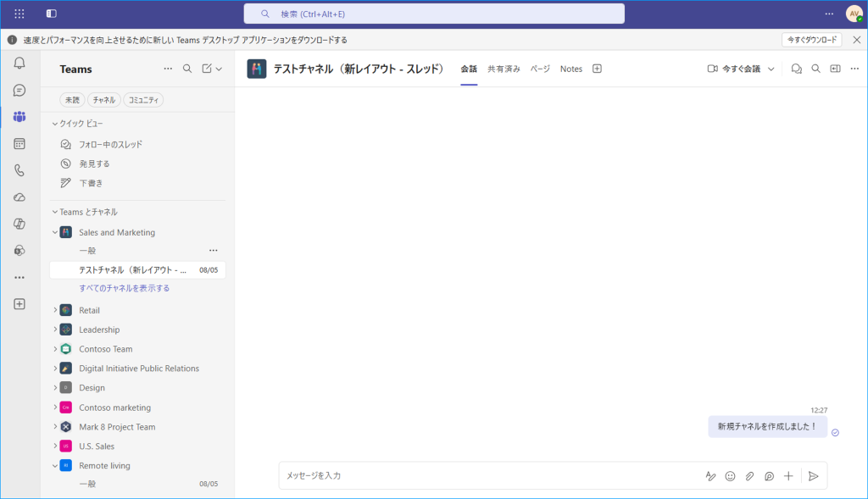
Task: Select 一般 channel under Remote living
Action: pyautogui.click(x=137, y=484)
